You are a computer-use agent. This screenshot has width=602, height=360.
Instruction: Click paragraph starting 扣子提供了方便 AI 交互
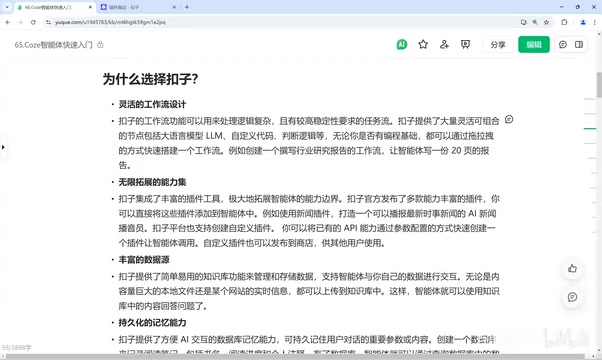(309, 344)
